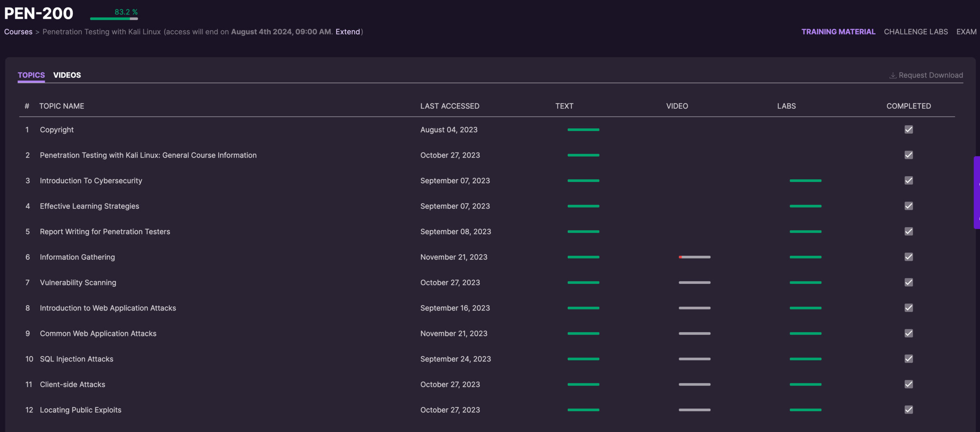980x432 pixels.
Task: Open SQL Injection Attacks topic
Action: [x=77, y=359]
